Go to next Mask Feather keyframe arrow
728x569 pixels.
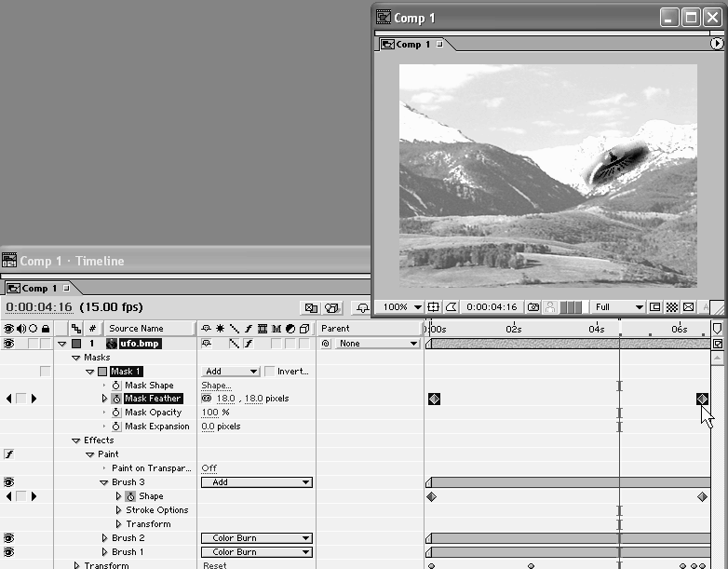[x=34, y=399]
